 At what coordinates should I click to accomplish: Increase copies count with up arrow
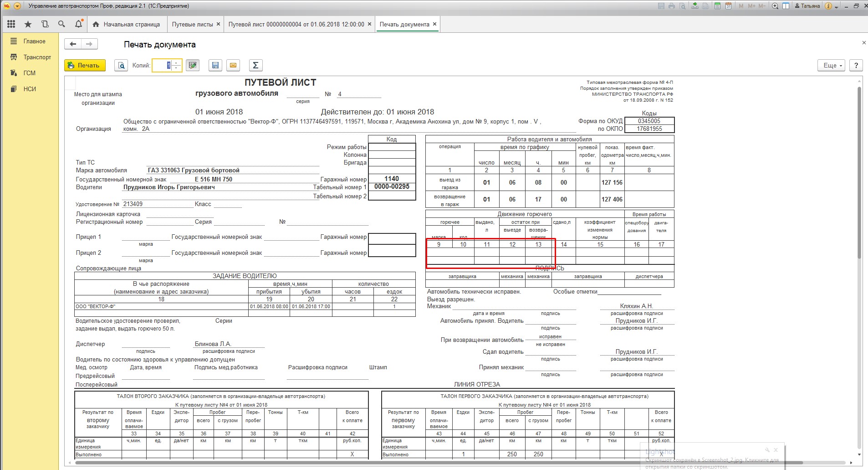pyautogui.click(x=177, y=63)
